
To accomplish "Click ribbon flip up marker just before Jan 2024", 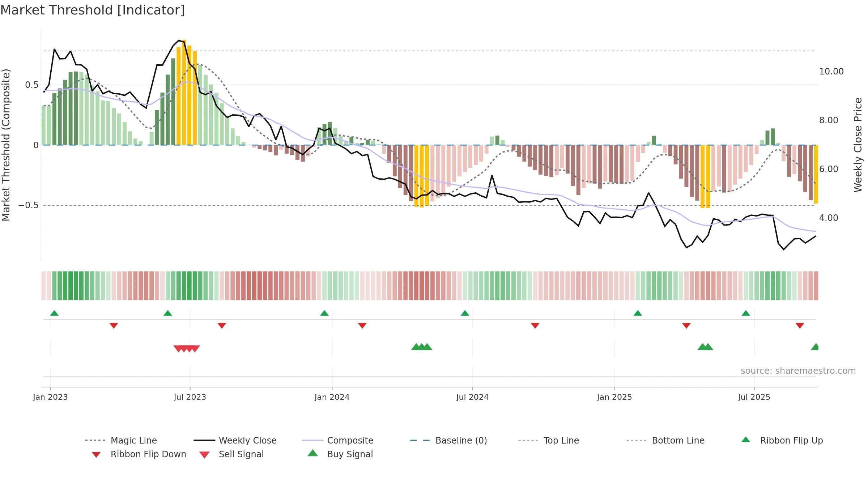I will click(x=324, y=313).
